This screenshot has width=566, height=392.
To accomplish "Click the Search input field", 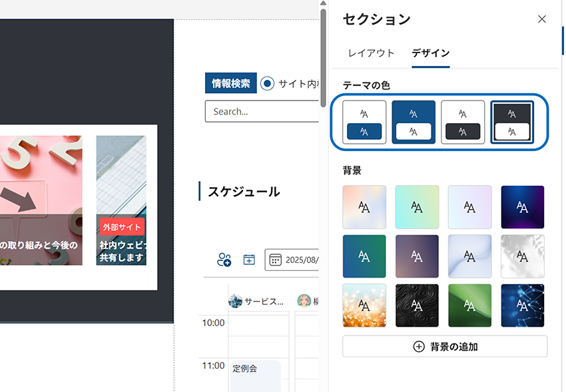I will [263, 112].
